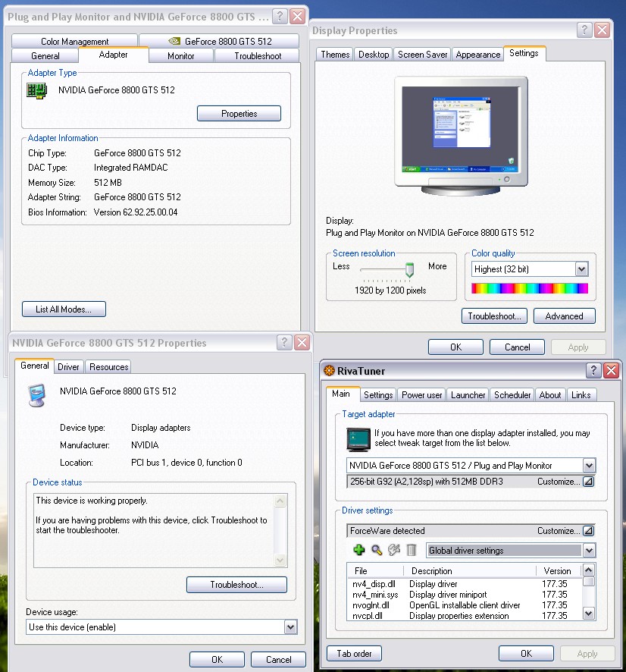This screenshot has width=626, height=672.
Task: Click OK in Display Properties
Action: (x=455, y=347)
